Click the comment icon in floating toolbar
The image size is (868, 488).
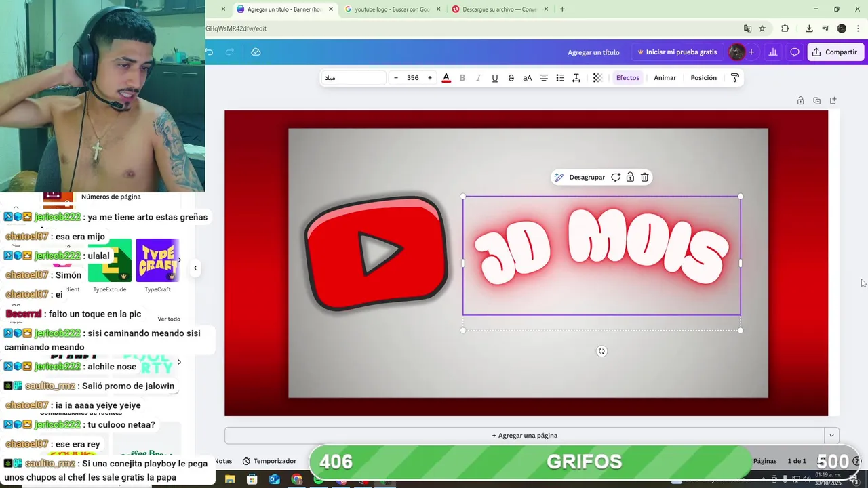click(x=616, y=177)
